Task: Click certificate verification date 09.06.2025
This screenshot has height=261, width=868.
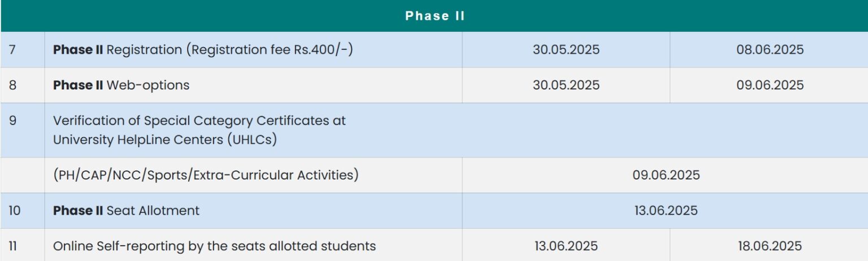Action: pos(666,176)
